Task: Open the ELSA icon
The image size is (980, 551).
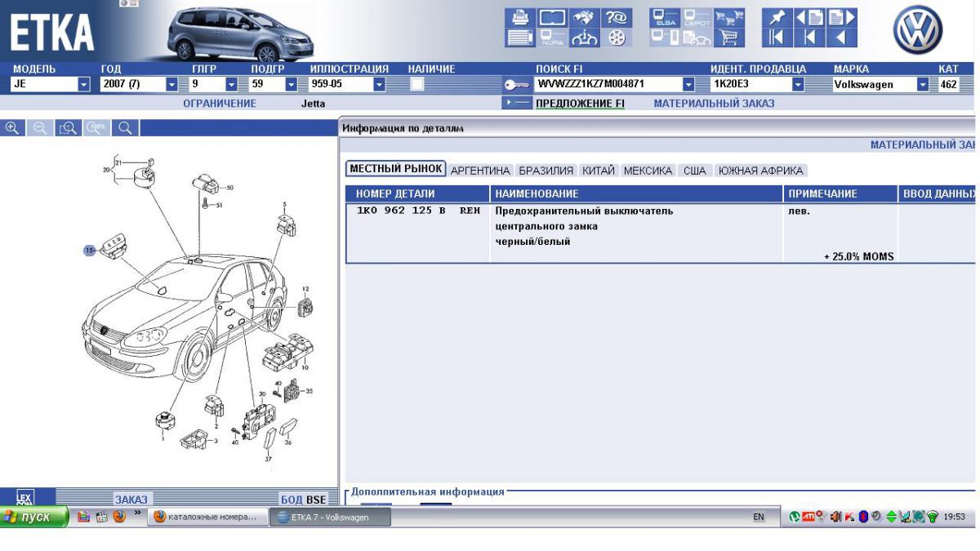Action: tap(664, 18)
